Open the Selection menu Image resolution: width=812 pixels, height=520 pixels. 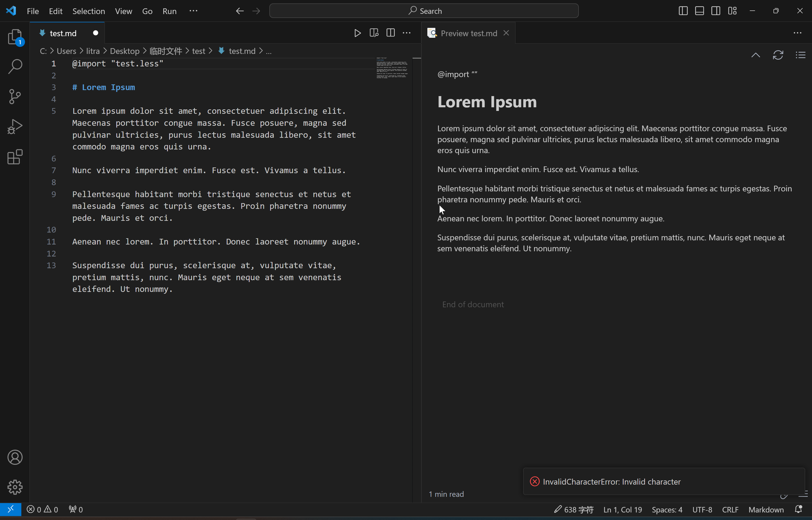88,11
